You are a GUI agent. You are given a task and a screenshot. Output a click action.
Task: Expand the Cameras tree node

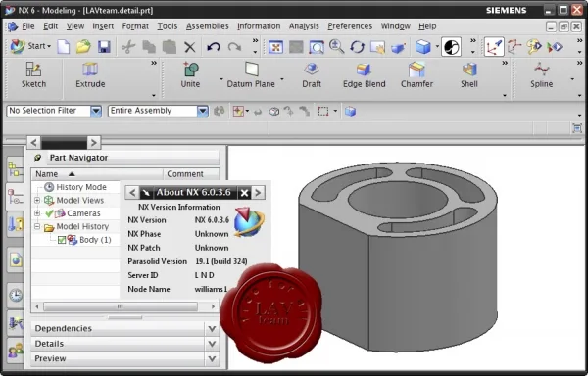(x=37, y=213)
